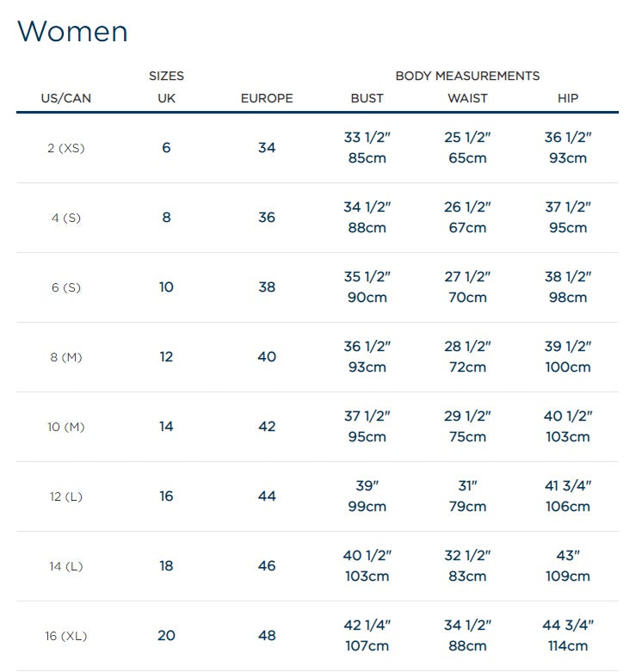The image size is (642, 672).
Task: Select the EUROPE column header
Action: tap(267, 98)
